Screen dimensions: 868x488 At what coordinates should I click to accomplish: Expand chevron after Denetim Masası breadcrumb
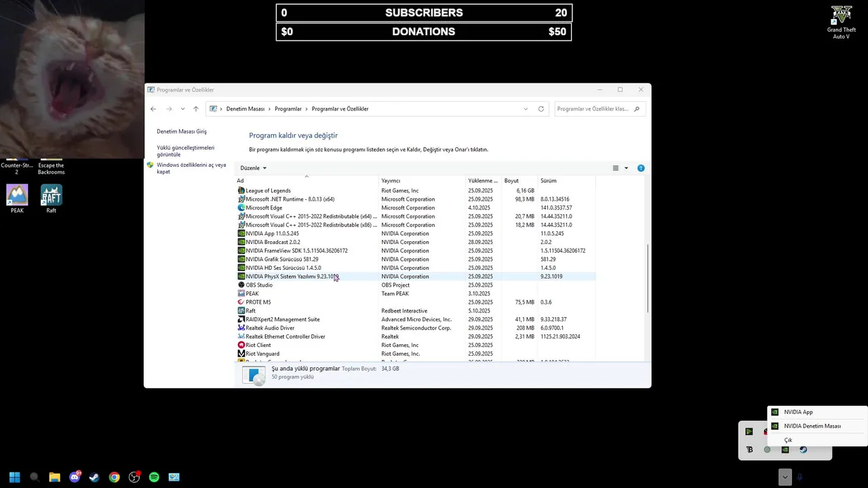(x=269, y=109)
